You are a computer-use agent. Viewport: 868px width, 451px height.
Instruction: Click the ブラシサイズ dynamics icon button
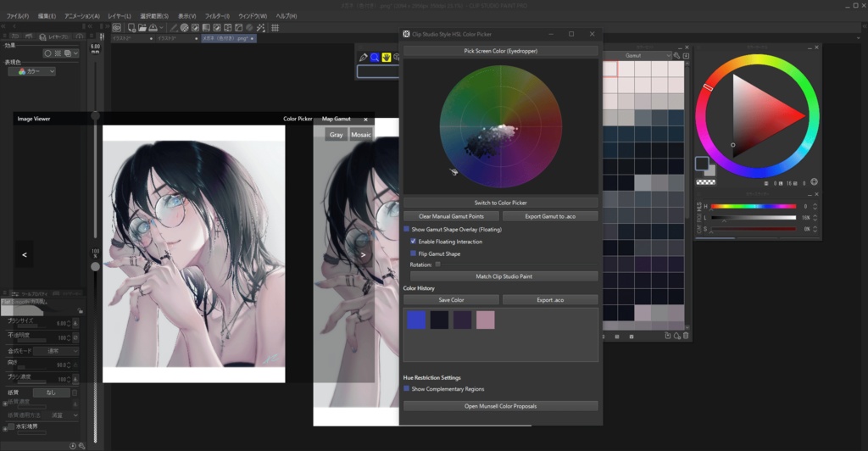(x=75, y=323)
